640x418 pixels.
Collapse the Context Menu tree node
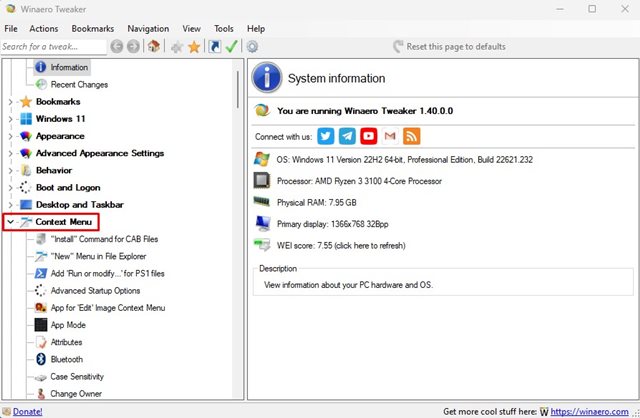click(11, 222)
